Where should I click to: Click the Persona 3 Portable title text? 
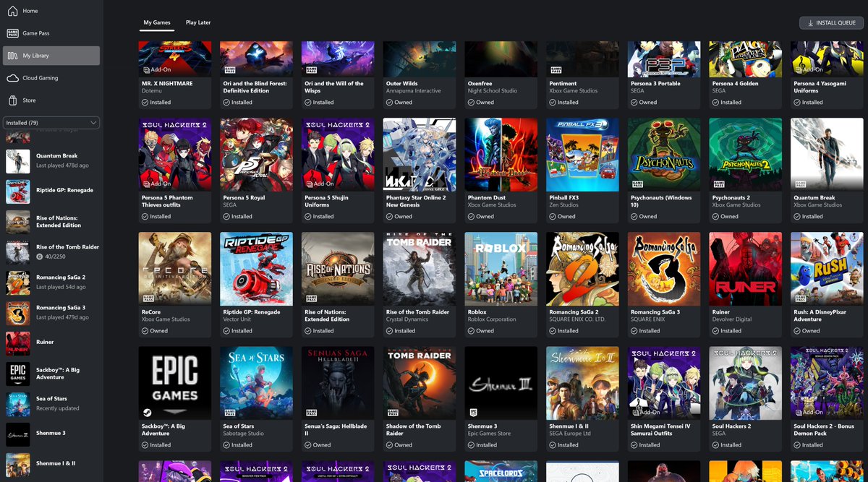(x=656, y=84)
